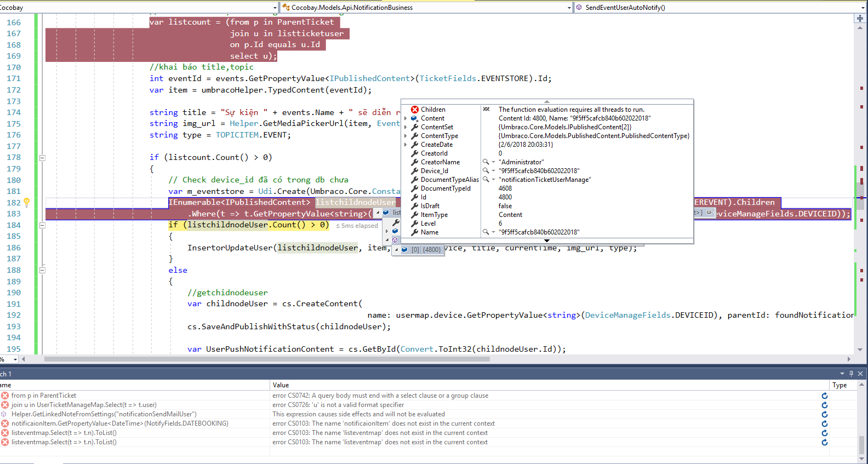This screenshot has width=868, height=464.
Task: Open the Watch panel window options dropdown
Action: pyautogui.click(x=842, y=374)
